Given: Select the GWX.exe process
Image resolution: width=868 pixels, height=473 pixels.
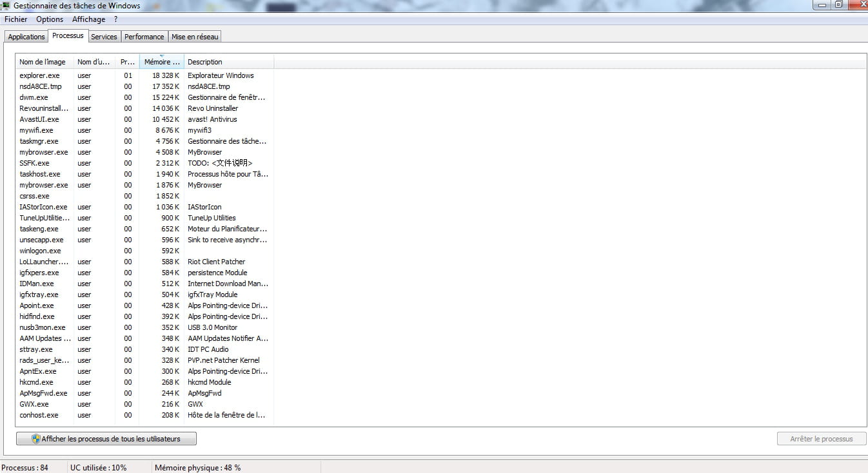Looking at the screenshot, I should 145,404.
